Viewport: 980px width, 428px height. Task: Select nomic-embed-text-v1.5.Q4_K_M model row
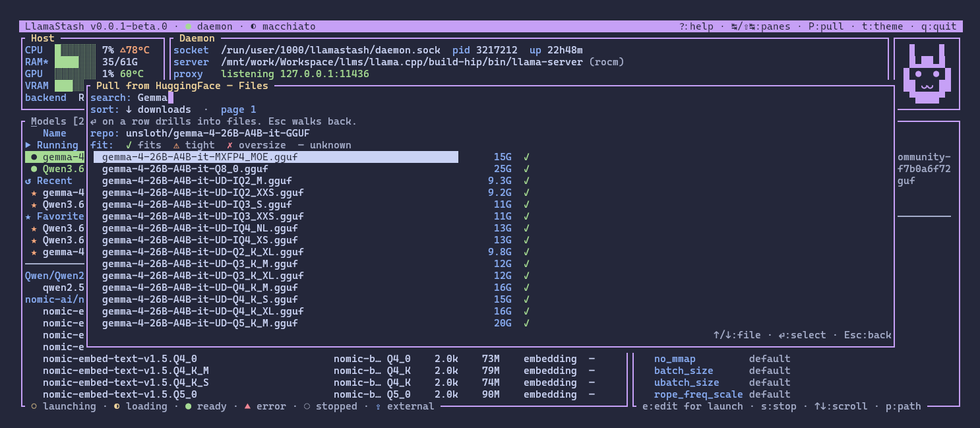click(x=319, y=371)
